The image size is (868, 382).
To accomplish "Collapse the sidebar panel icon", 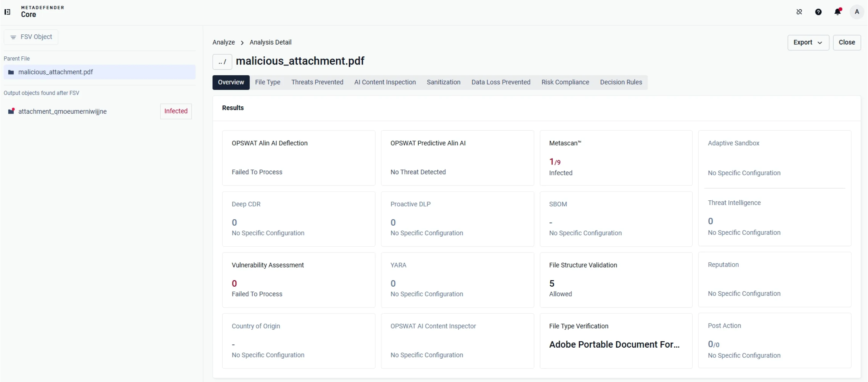I will 7,12.
